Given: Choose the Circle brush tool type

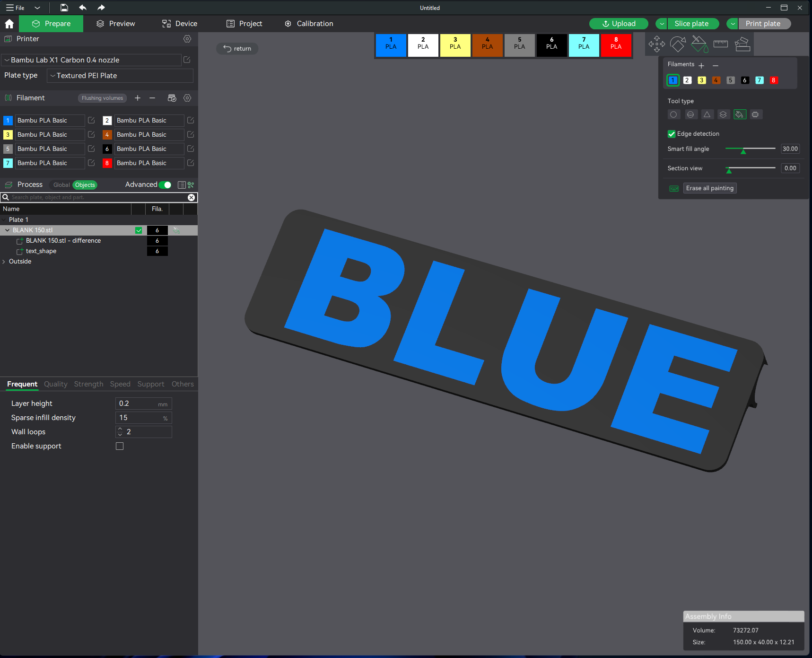Looking at the screenshot, I should [x=673, y=114].
